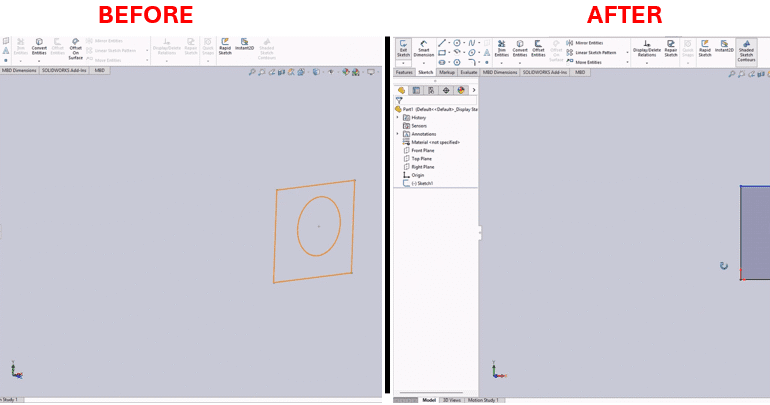The image size is (770, 405).
Task: Open dropdown beside Move Entities in AFTER
Action: 628,62
